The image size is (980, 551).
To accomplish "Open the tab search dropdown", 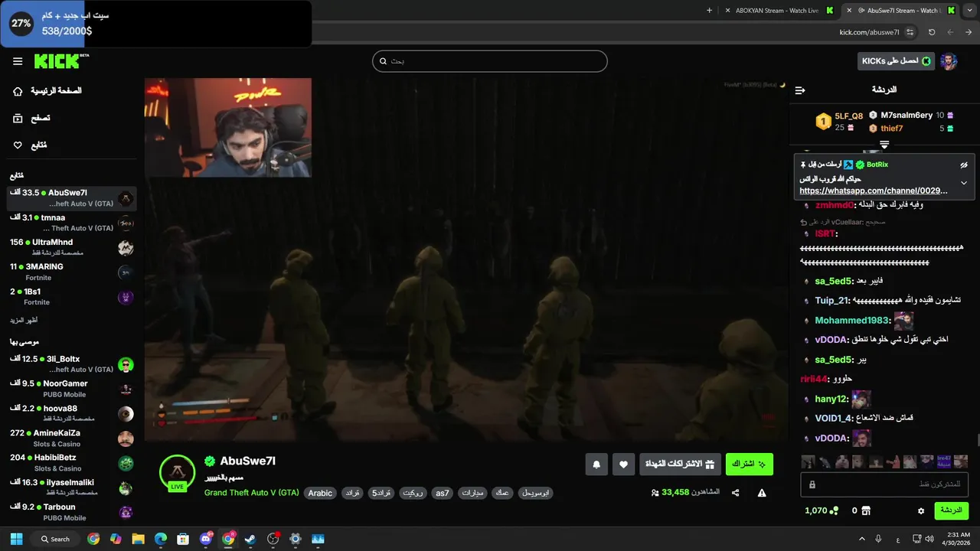I will point(969,11).
